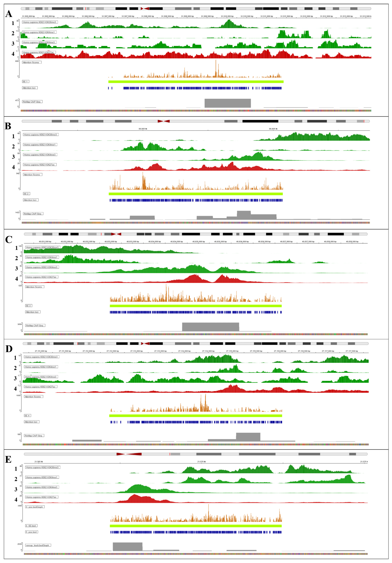Screen dimensions: 392x563
Task: Click the yellow-green SE 2 region bar
Action: coord(196,194)
